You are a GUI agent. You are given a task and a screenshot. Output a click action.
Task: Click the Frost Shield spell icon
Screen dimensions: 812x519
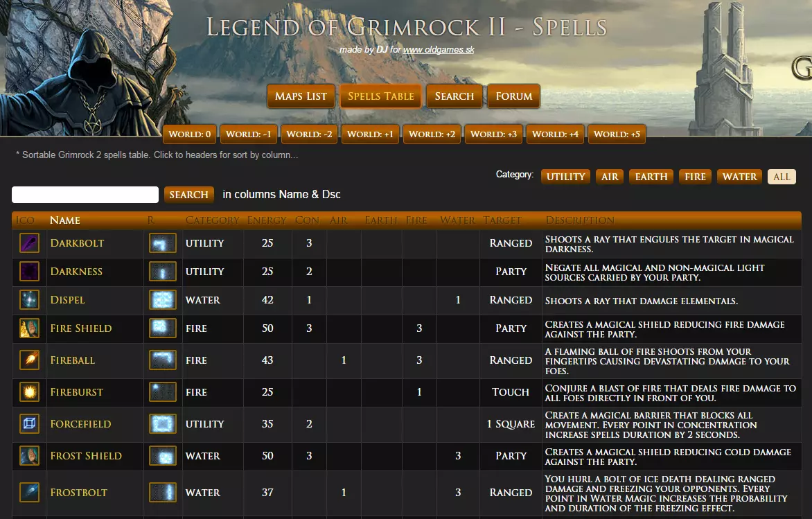(30, 456)
